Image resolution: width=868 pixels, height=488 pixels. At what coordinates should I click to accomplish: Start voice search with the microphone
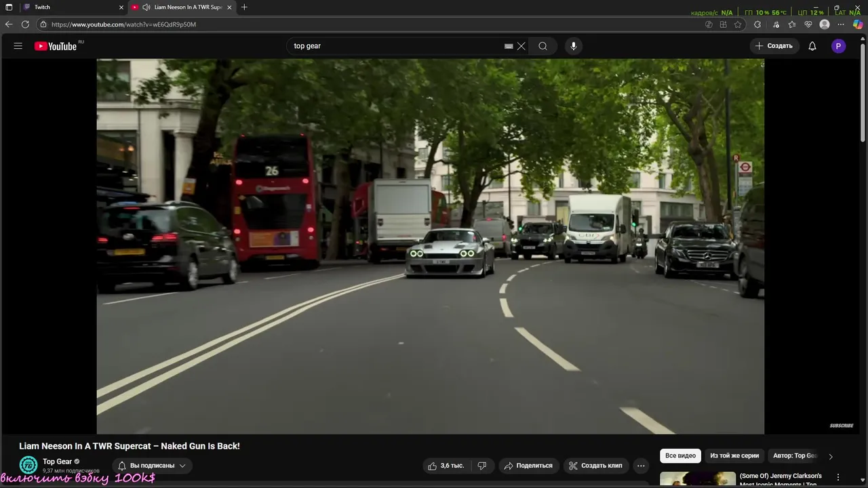coord(574,46)
